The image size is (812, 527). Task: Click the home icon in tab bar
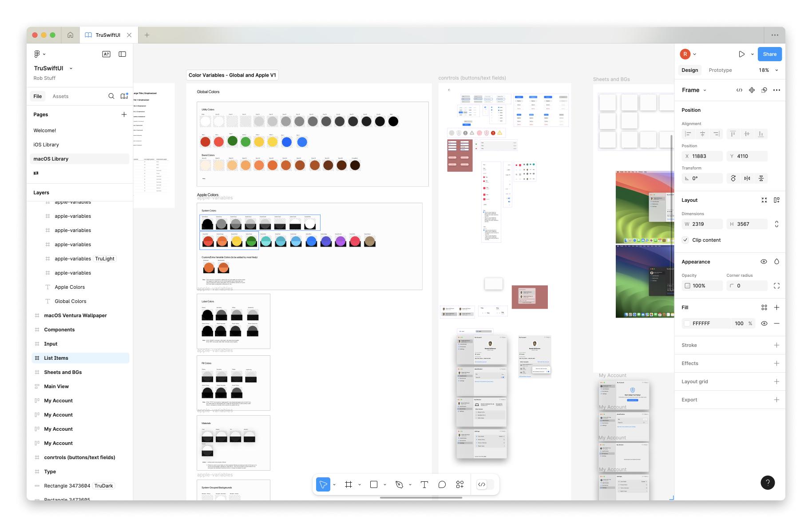[70, 35]
